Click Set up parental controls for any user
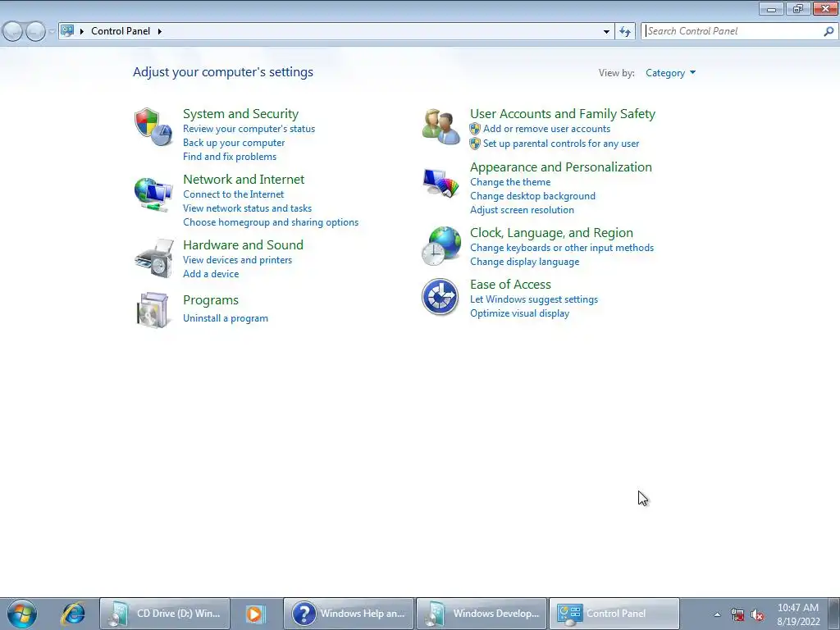840x630 pixels. click(561, 144)
